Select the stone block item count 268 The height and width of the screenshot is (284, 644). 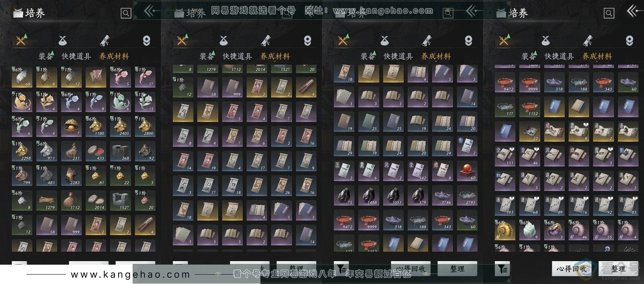pyautogui.click(x=120, y=151)
